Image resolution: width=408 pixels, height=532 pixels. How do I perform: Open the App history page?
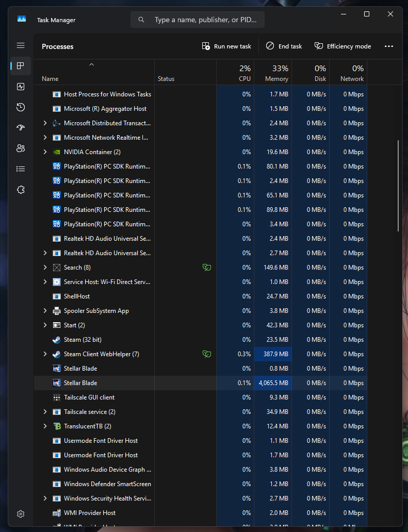(21, 107)
